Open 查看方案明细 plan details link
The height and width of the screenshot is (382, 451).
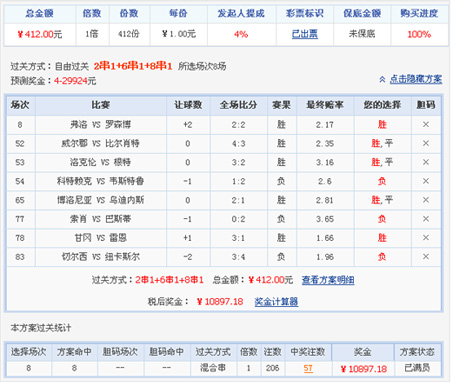[x=328, y=280]
